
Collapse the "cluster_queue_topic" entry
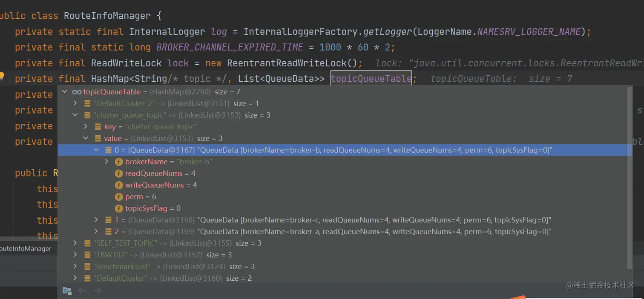tap(75, 115)
